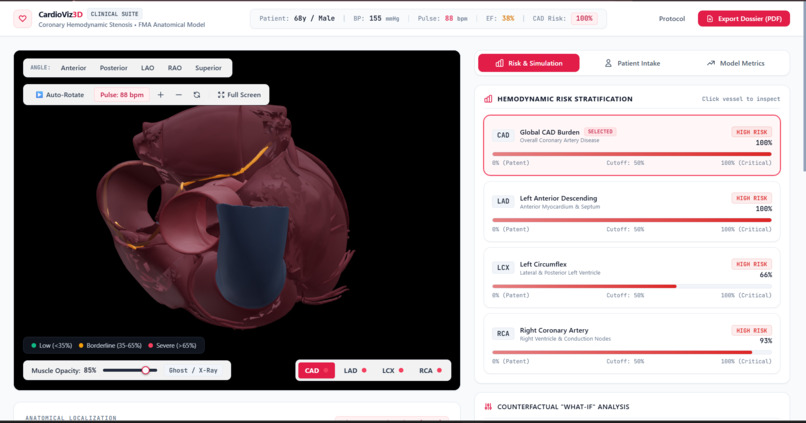This screenshot has height=423, width=806.
Task: Select the RCA vessel toggle
Action: pyautogui.click(x=430, y=370)
